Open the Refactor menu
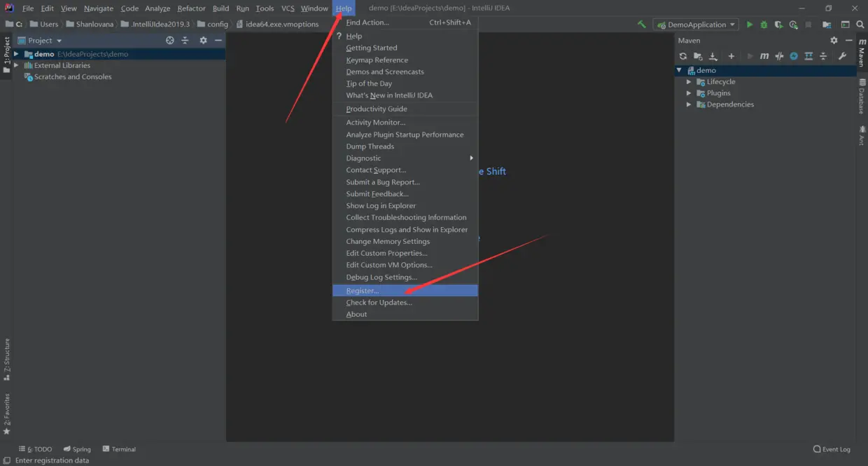 [191, 8]
